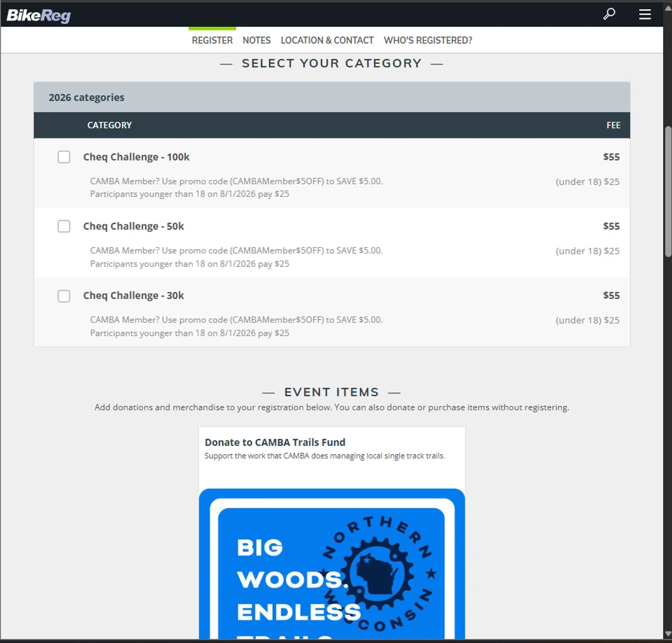This screenshot has width=672, height=643.
Task: Open the LOCATION & CONTACT tab
Action: (x=327, y=40)
